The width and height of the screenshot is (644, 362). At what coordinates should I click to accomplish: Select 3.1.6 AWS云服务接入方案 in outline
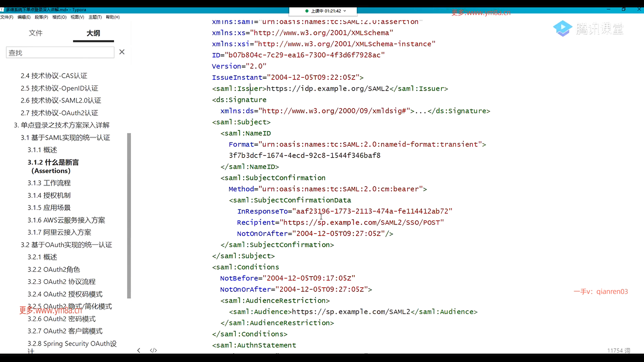tap(66, 220)
